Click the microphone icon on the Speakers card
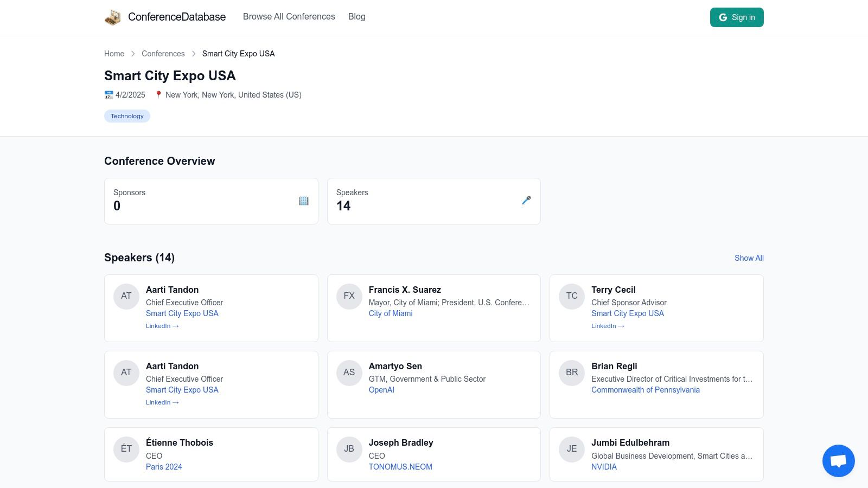The width and height of the screenshot is (868, 488). click(x=526, y=201)
